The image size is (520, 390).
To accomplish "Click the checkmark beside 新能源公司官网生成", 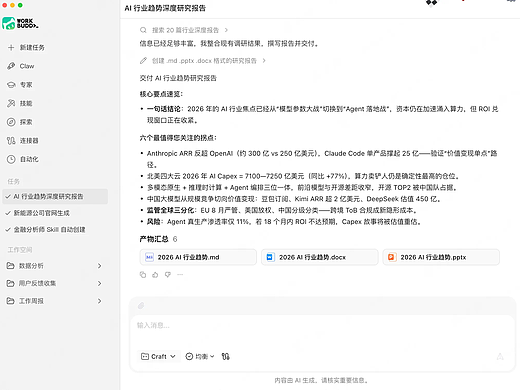I will (8, 213).
